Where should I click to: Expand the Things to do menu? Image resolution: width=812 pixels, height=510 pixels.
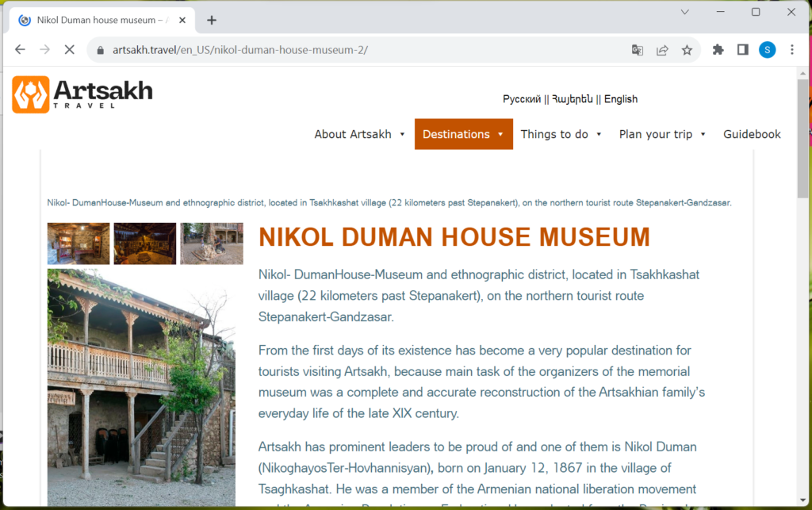coord(561,134)
